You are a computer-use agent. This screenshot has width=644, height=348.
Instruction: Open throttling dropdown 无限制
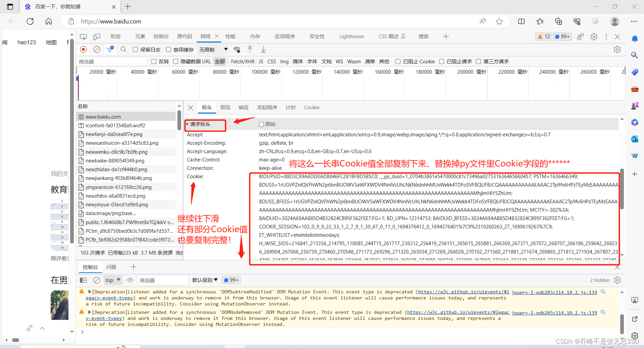tap(213, 50)
